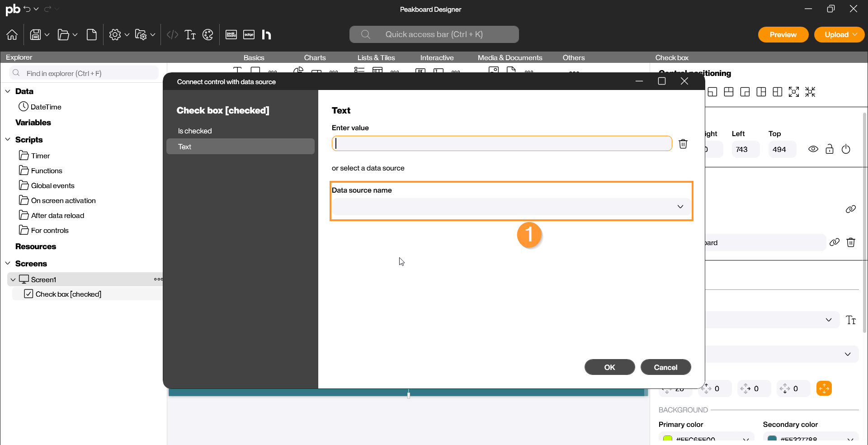Image resolution: width=868 pixels, height=445 pixels.
Task: Delete entered value with trash icon
Action: 683,144
